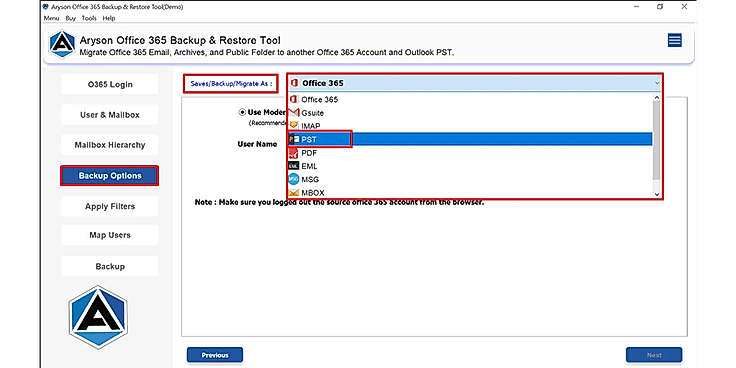Viewport: 736px width, 368px height.
Task: Click the large Aryson logo in sidebar
Action: (98, 317)
